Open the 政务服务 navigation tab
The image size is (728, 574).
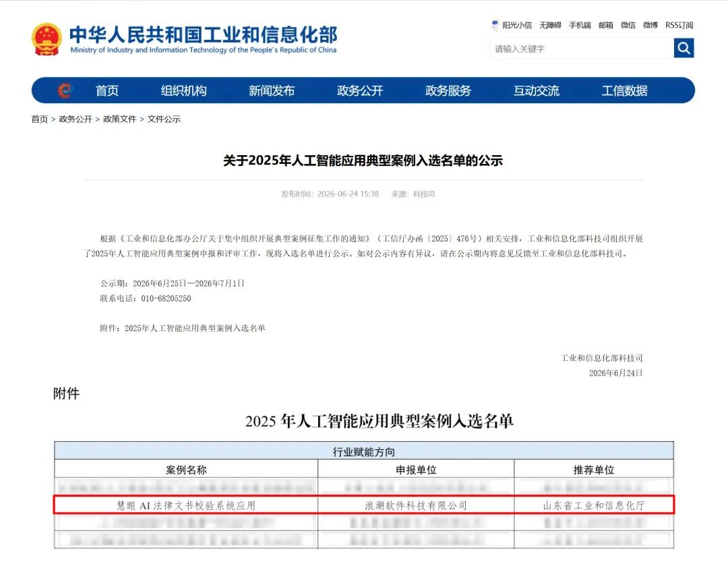[448, 90]
